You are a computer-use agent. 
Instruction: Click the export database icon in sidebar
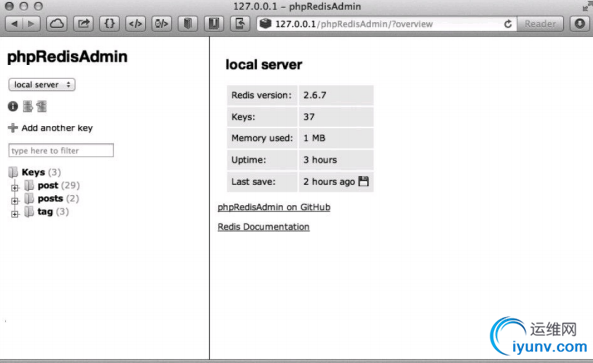tap(28, 106)
